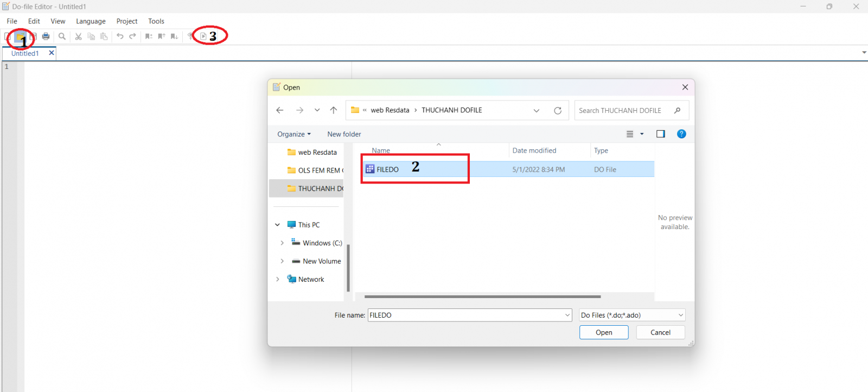
Task: Click the Cut scissors icon
Action: [78, 36]
